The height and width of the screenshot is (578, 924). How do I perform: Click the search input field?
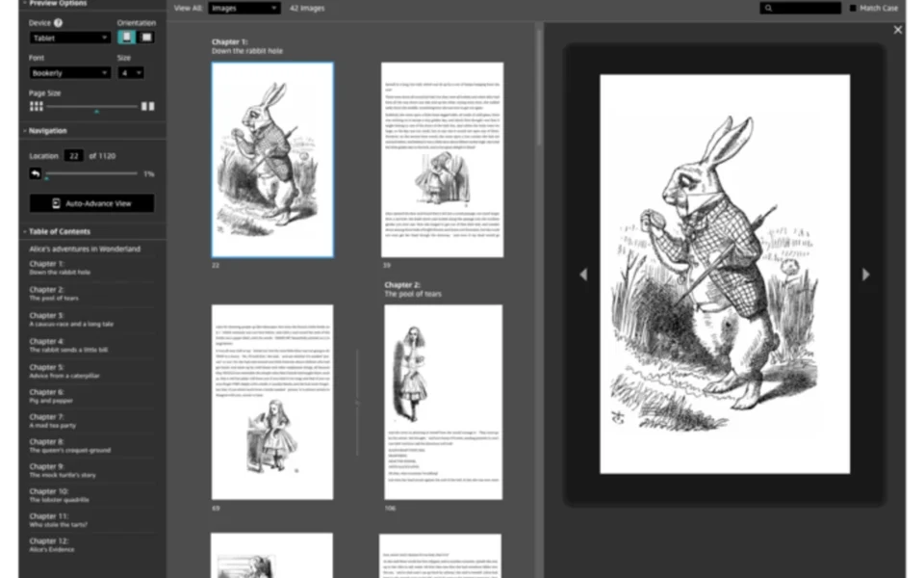[800, 9]
